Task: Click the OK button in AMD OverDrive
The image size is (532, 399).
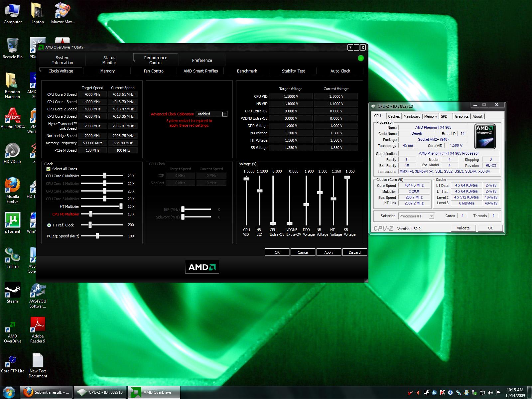Action: click(277, 252)
